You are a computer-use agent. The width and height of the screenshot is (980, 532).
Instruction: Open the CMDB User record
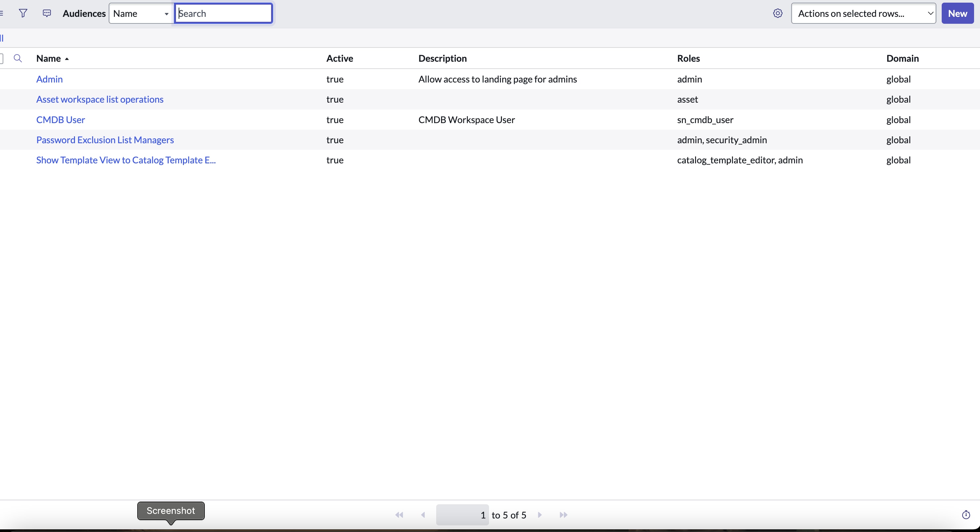click(60, 120)
